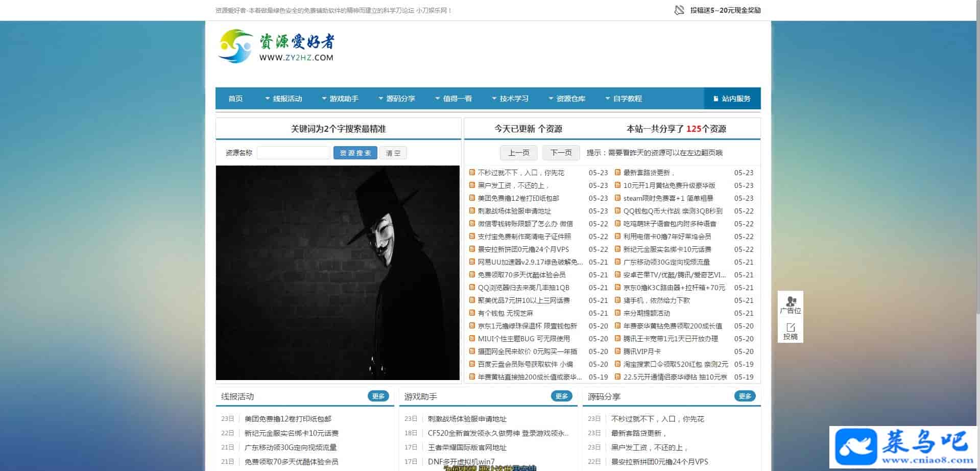Click the 广告位 sidebar icon
This screenshot has height=471, width=980.
coord(791,302)
